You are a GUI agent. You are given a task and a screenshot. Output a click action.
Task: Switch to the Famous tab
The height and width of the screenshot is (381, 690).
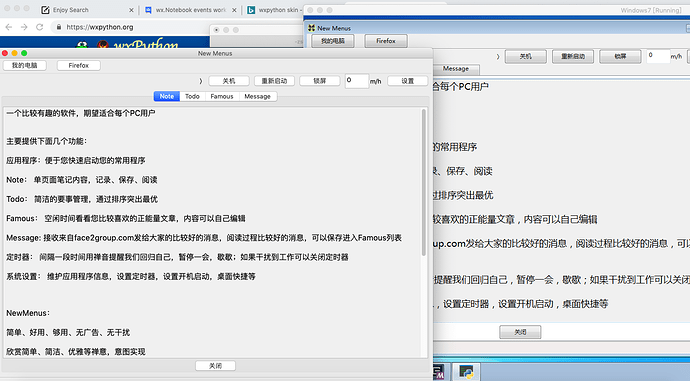(222, 96)
